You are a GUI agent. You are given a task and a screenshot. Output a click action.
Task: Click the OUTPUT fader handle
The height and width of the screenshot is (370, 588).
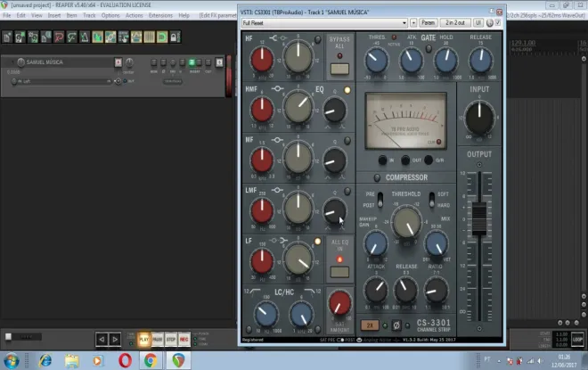pyautogui.click(x=479, y=218)
